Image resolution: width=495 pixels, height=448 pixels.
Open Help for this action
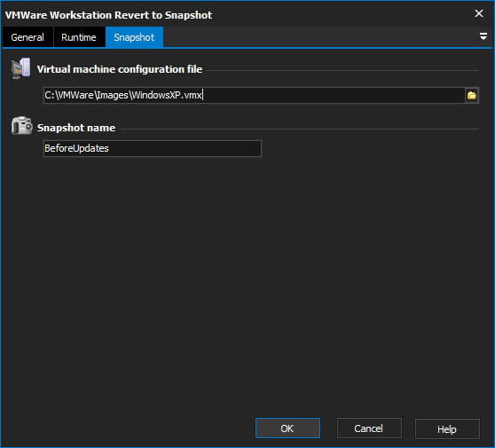tap(447, 428)
